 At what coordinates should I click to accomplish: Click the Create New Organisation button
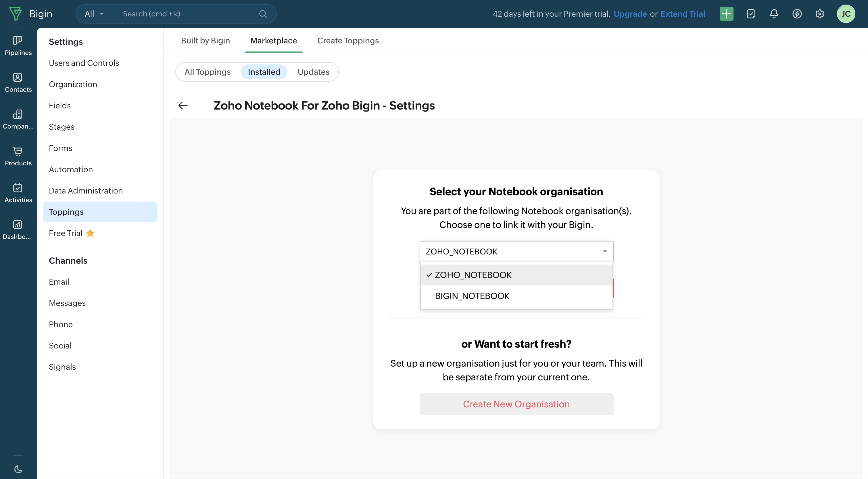(516, 404)
